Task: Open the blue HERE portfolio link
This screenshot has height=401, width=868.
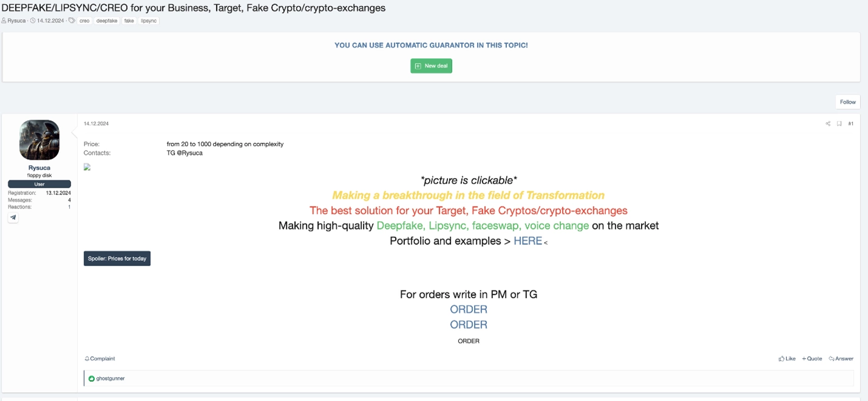Action: [x=527, y=241]
